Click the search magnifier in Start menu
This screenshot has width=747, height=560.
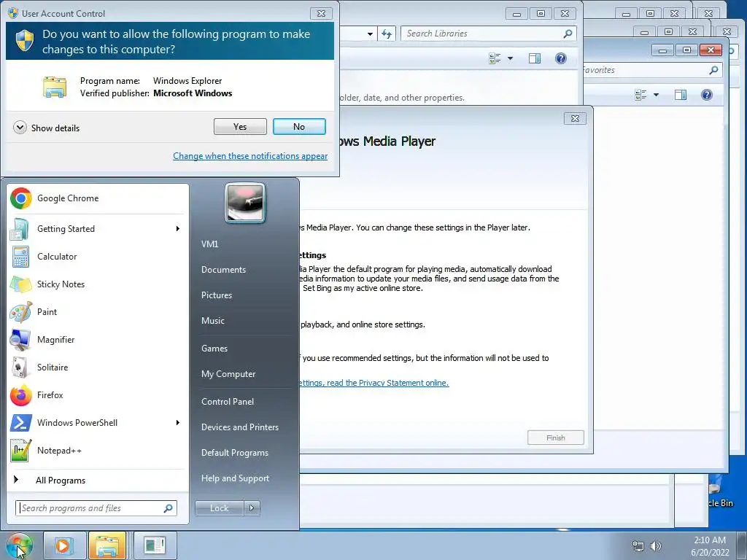(x=169, y=508)
